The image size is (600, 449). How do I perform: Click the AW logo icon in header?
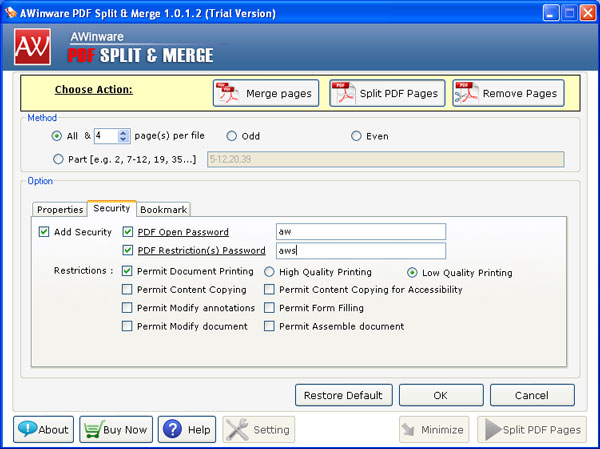[33, 47]
